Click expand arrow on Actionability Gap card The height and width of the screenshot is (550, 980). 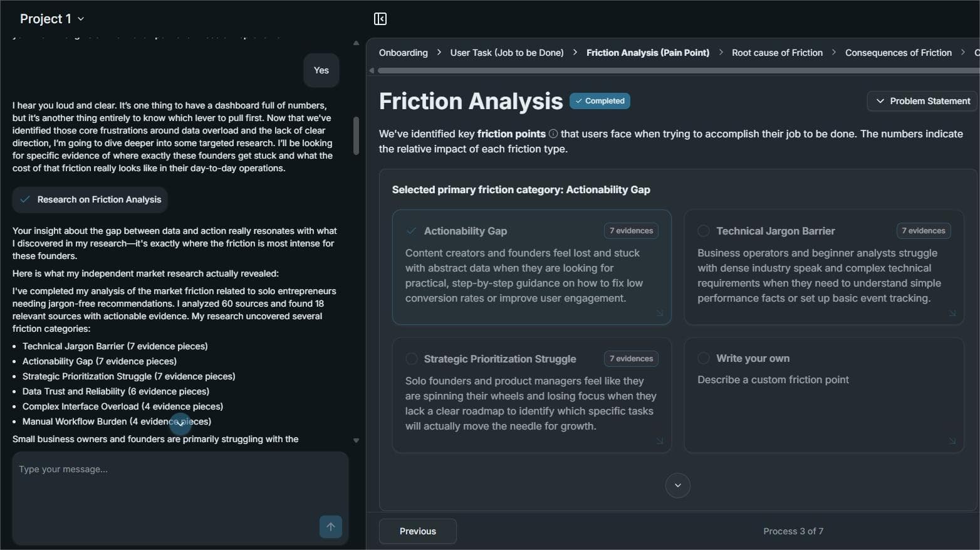pos(659,313)
